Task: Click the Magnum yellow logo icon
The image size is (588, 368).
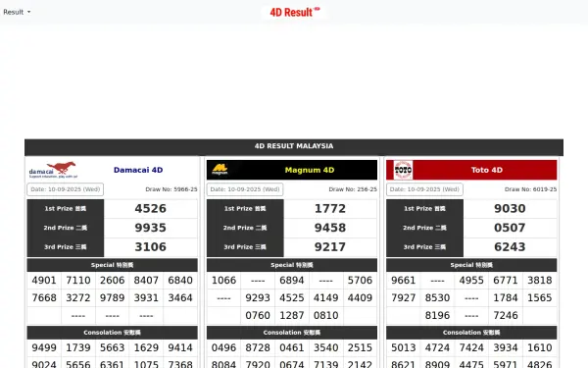Action: (x=220, y=170)
